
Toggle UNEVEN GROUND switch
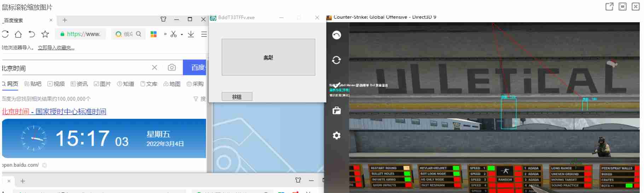[588, 174]
